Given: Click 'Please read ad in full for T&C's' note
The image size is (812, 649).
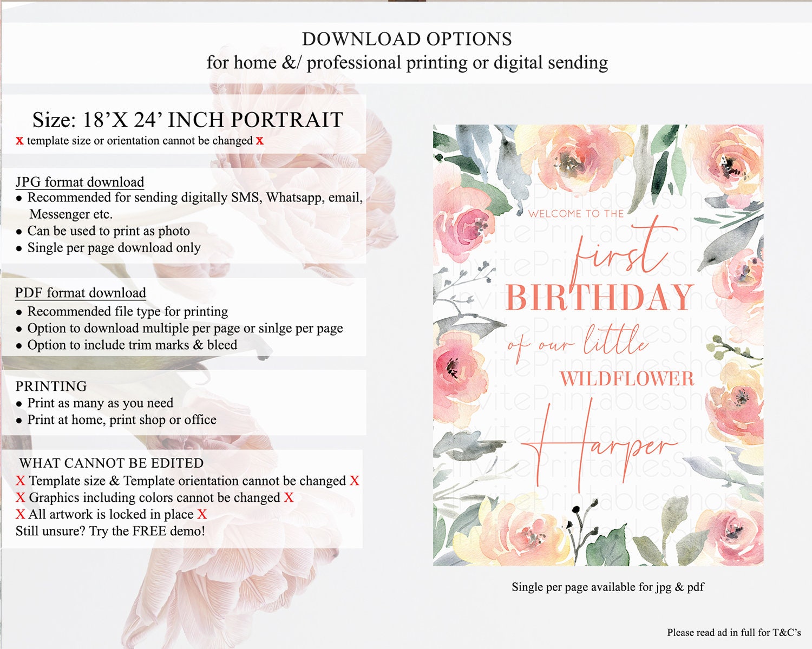Looking at the screenshot, I should [734, 632].
